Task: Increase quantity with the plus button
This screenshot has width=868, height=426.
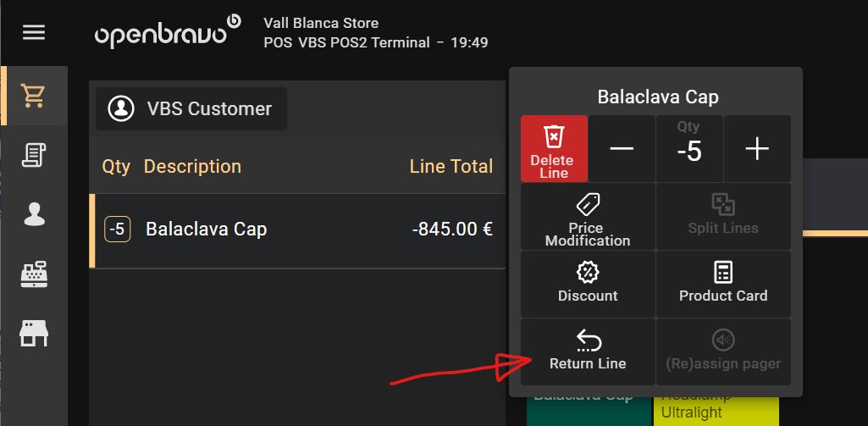Action: [756, 149]
